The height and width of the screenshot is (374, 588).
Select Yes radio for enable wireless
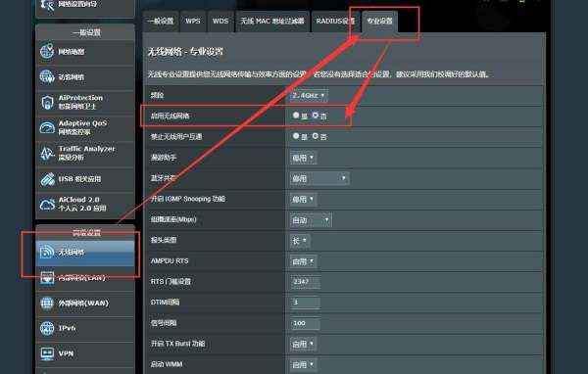296,116
